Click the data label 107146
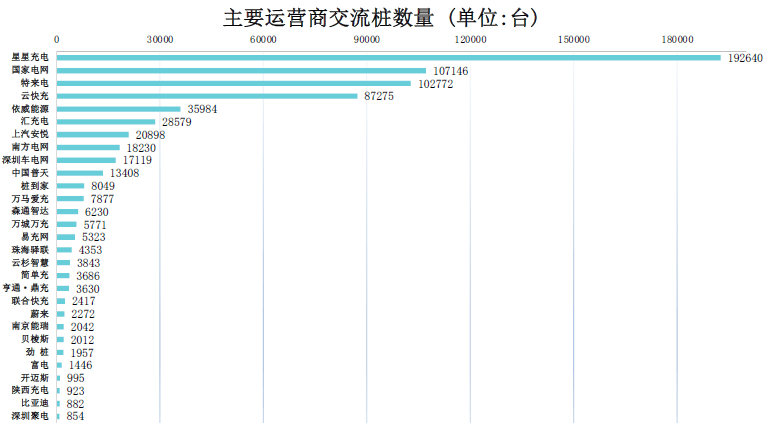This screenshot has width=770, height=431. (x=450, y=71)
